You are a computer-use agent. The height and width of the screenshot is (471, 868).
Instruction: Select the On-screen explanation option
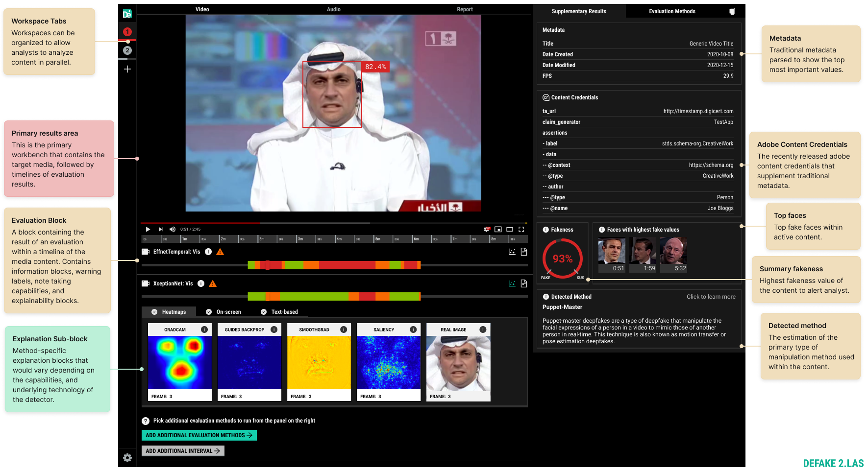coord(223,311)
